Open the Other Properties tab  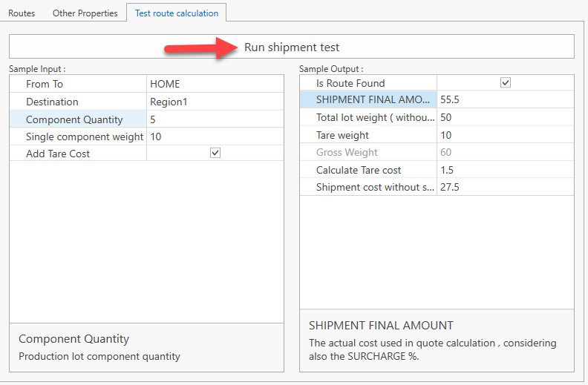(85, 13)
